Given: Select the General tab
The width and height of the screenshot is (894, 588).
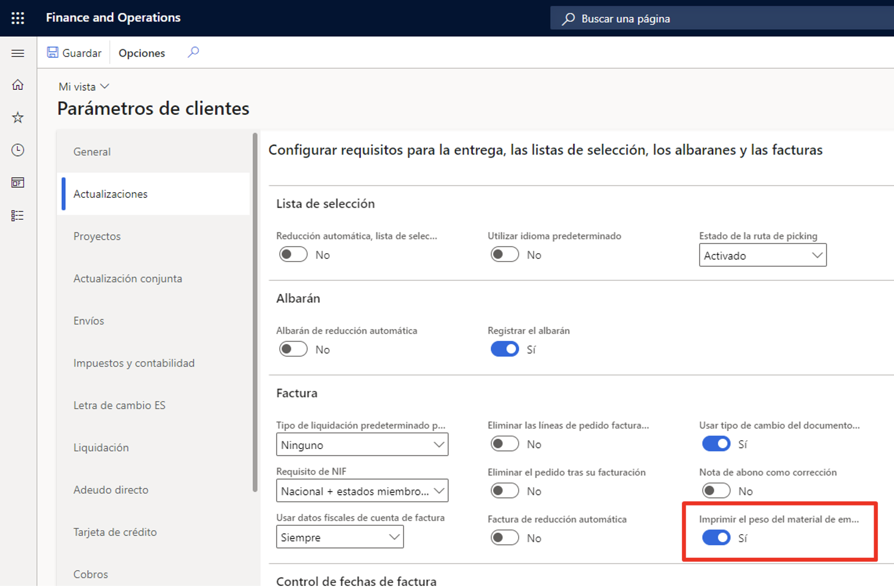Looking at the screenshot, I should point(154,151).
